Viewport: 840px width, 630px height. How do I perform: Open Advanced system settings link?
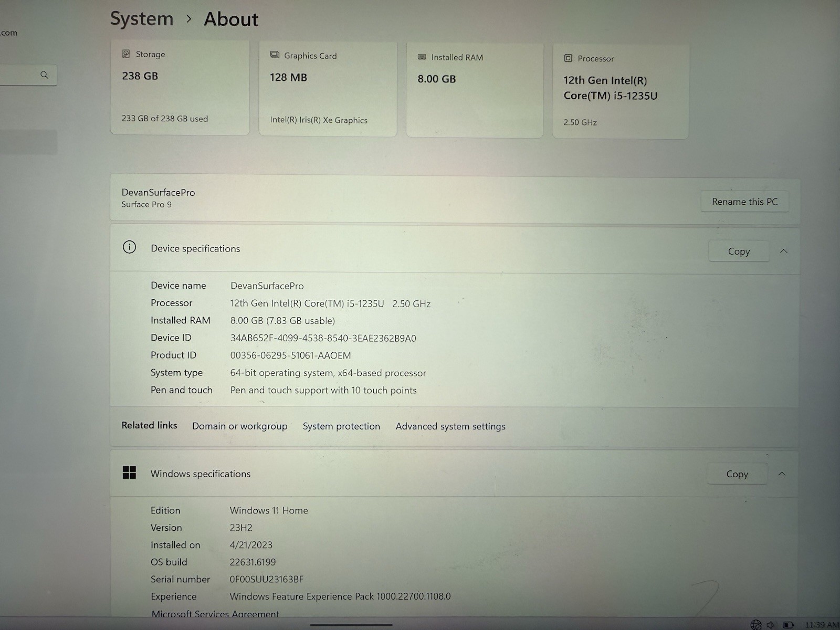[450, 426]
